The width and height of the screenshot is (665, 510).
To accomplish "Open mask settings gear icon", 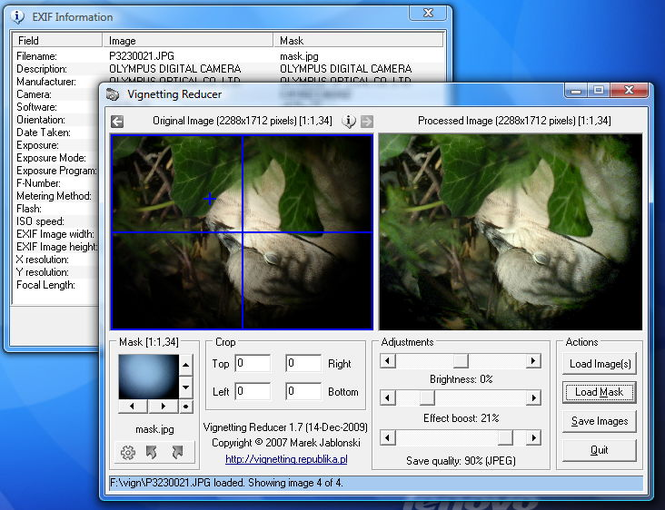I will (128, 453).
